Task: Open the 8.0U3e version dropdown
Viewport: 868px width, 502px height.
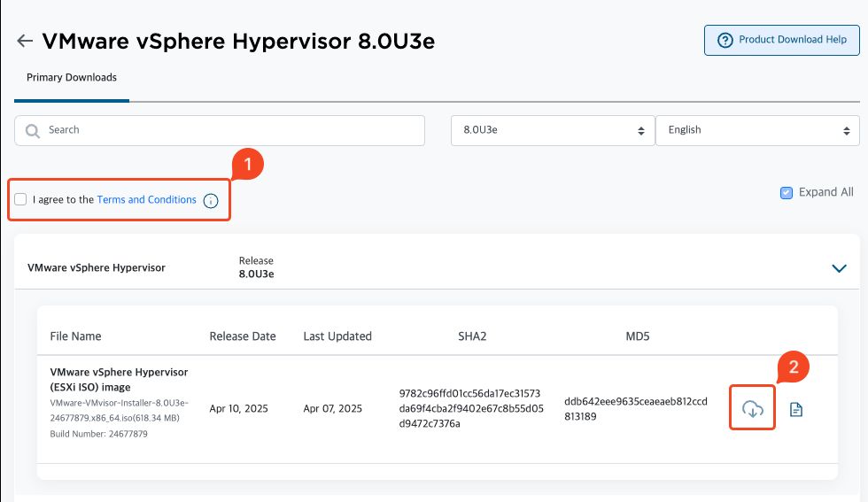Action: (x=553, y=130)
